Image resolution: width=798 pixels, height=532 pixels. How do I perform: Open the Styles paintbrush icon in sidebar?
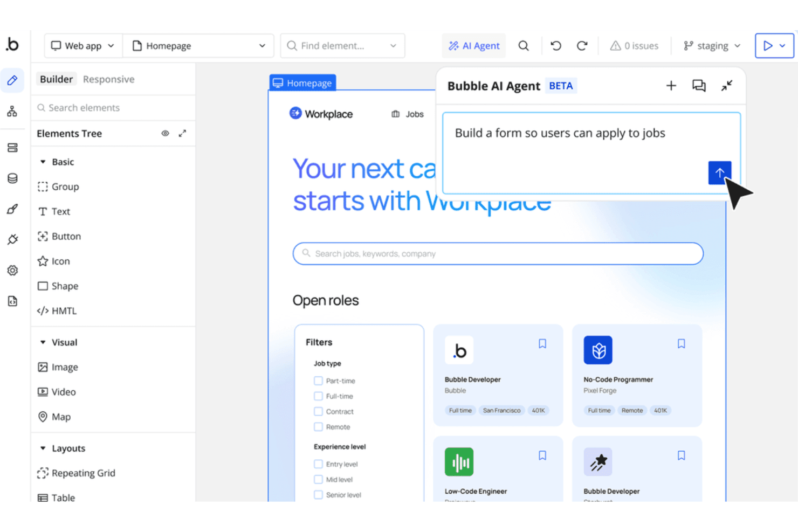pyautogui.click(x=12, y=209)
